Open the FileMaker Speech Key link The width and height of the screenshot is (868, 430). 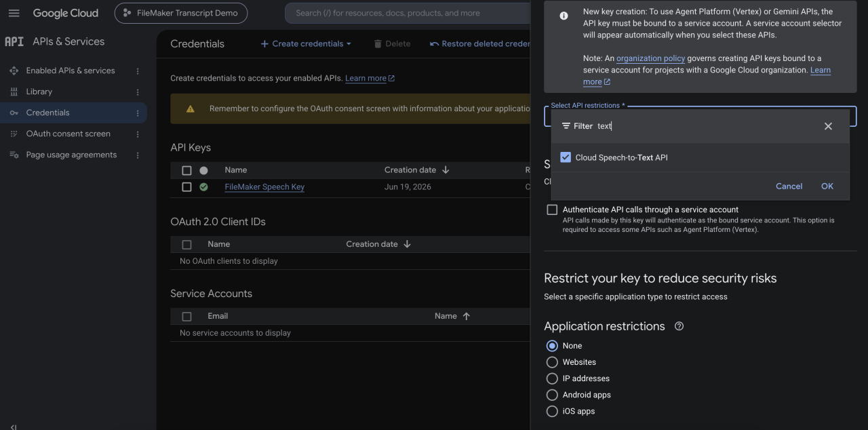(x=264, y=187)
